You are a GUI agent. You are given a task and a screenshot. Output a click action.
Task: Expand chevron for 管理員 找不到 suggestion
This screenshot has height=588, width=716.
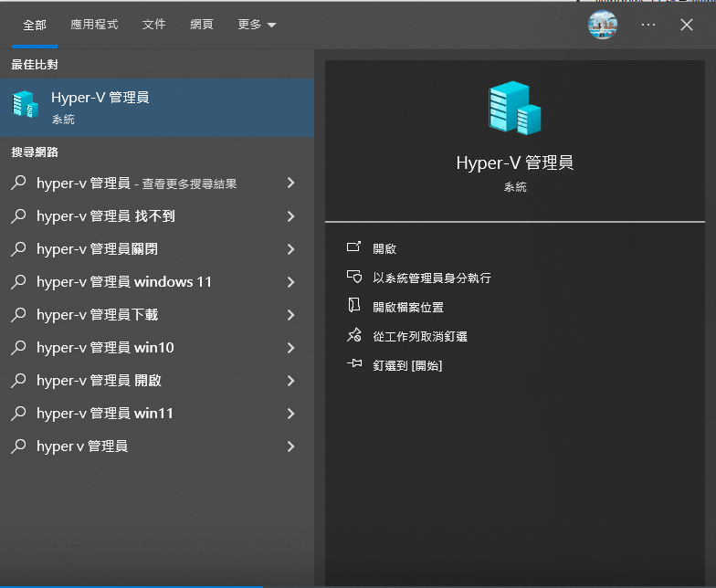pyautogui.click(x=290, y=215)
